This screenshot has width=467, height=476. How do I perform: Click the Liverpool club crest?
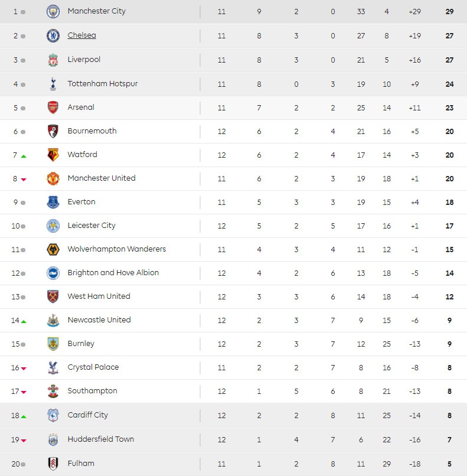[x=53, y=60]
